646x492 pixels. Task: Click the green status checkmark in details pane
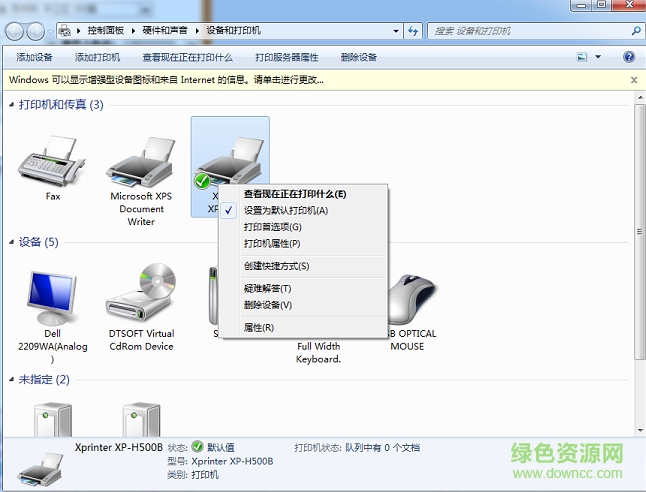[x=197, y=447]
